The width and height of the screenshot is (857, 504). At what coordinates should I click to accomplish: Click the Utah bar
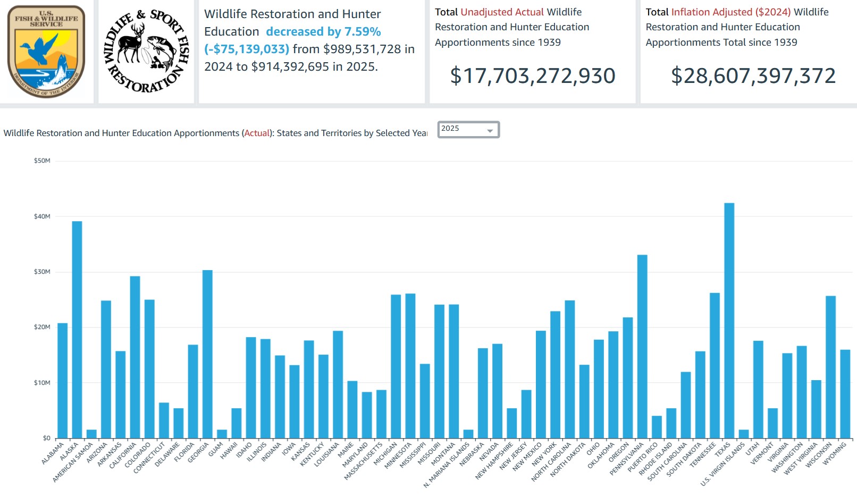[x=758, y=390]
